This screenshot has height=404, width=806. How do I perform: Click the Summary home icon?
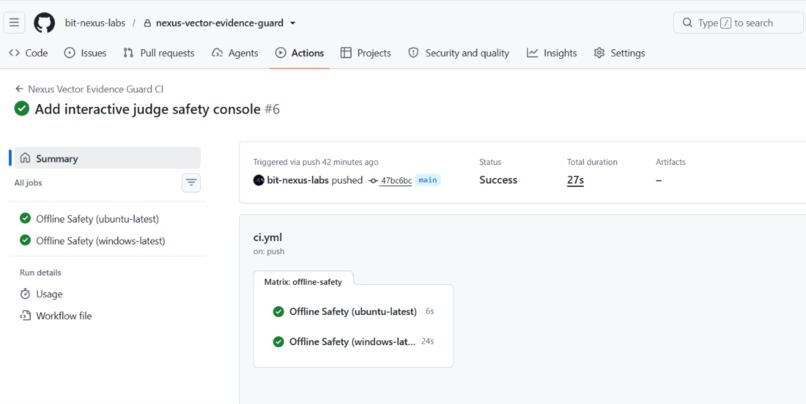(x=25, y=158)
